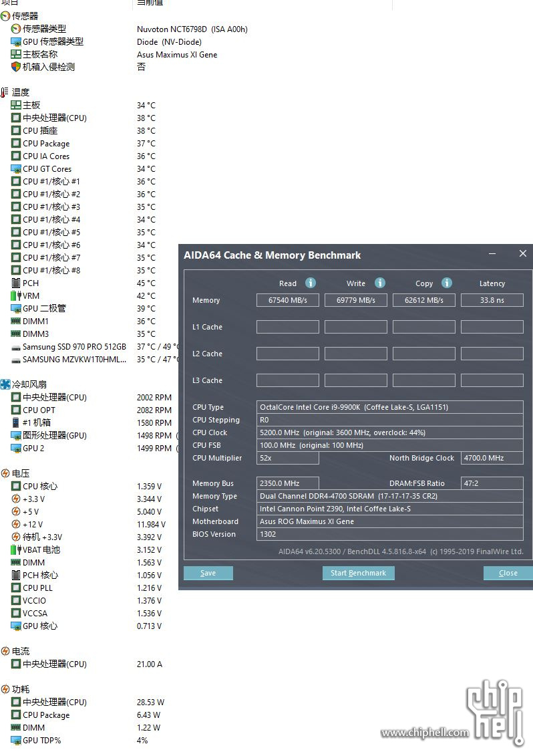
Task: Click the CPU GT Cores temperature icon
Action: click(16, 168)
